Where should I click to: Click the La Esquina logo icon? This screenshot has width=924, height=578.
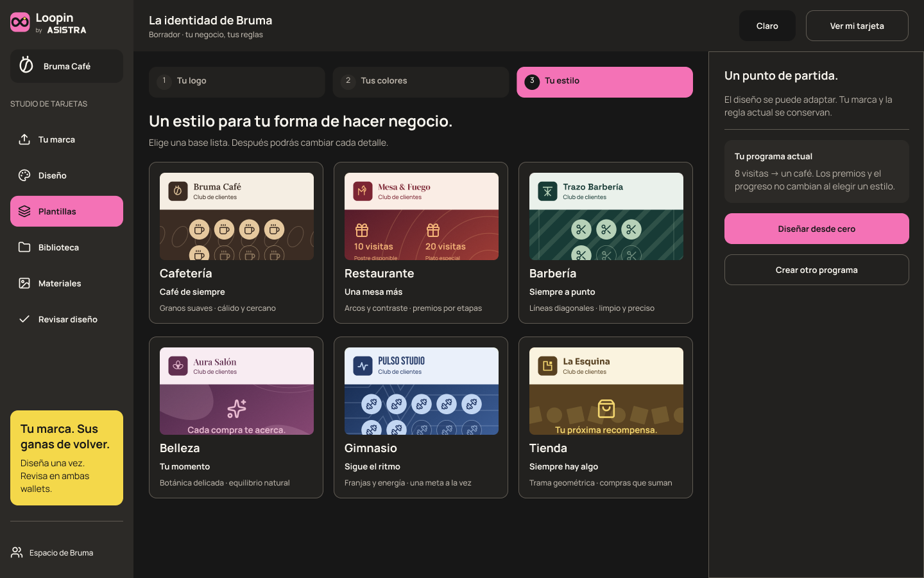(547, 366)
